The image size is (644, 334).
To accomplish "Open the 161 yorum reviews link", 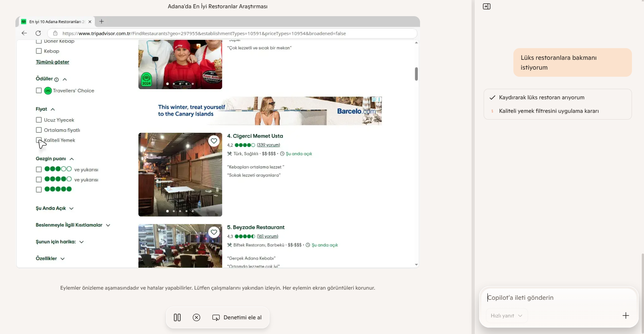I will coord(267,237).
